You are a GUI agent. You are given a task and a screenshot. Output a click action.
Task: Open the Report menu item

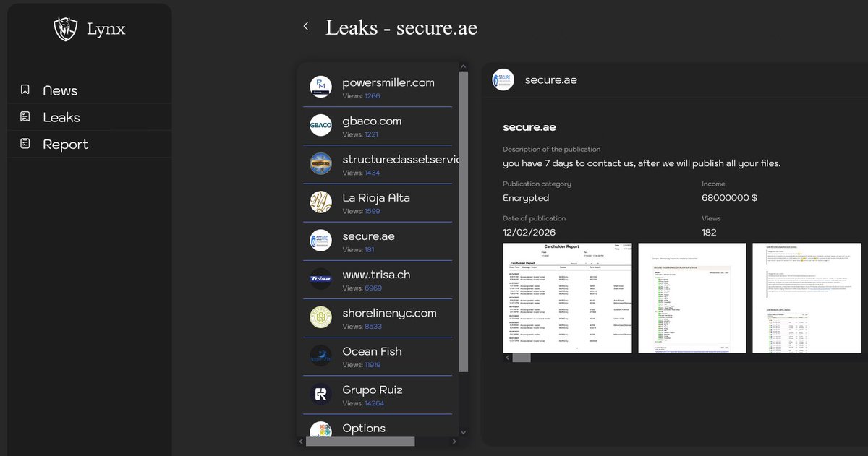[89, 144]
